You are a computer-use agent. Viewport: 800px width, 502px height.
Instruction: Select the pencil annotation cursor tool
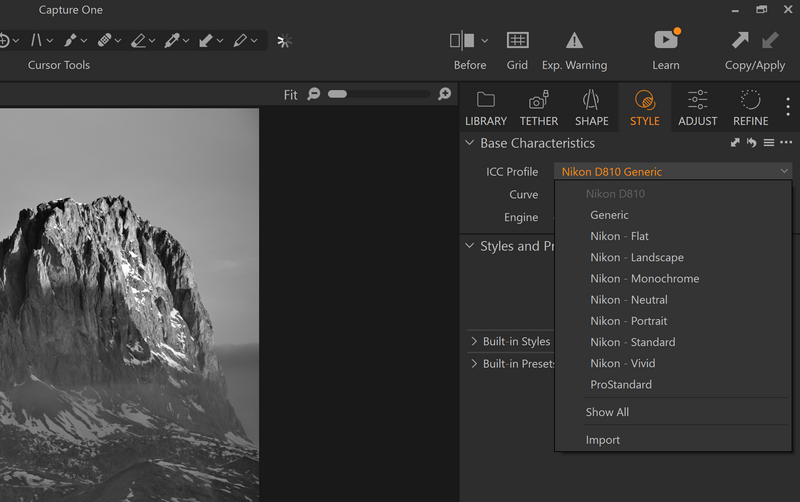coord(240,40)
